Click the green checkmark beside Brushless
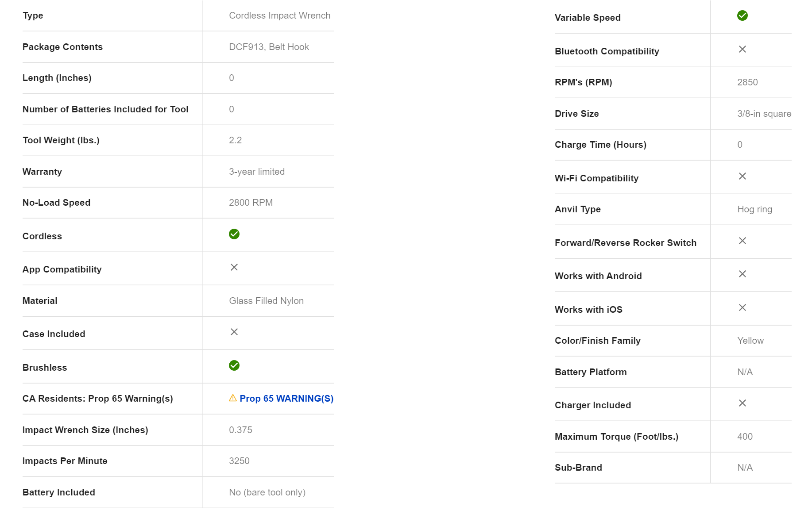 [x=234, y=365]
